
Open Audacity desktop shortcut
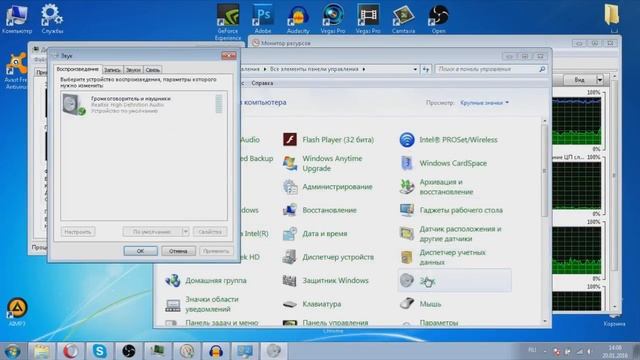pos(298,18)
